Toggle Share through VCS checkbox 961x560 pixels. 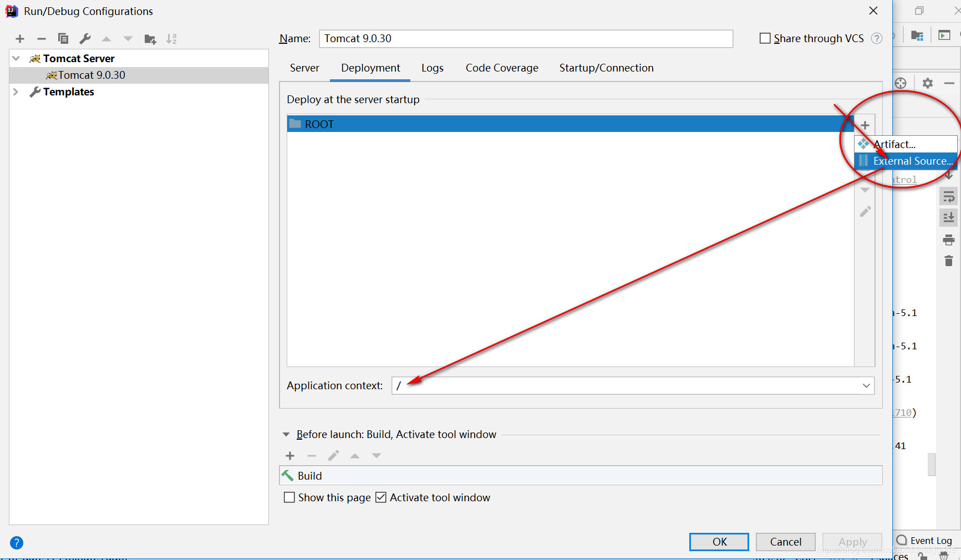(x=765, y=38)
